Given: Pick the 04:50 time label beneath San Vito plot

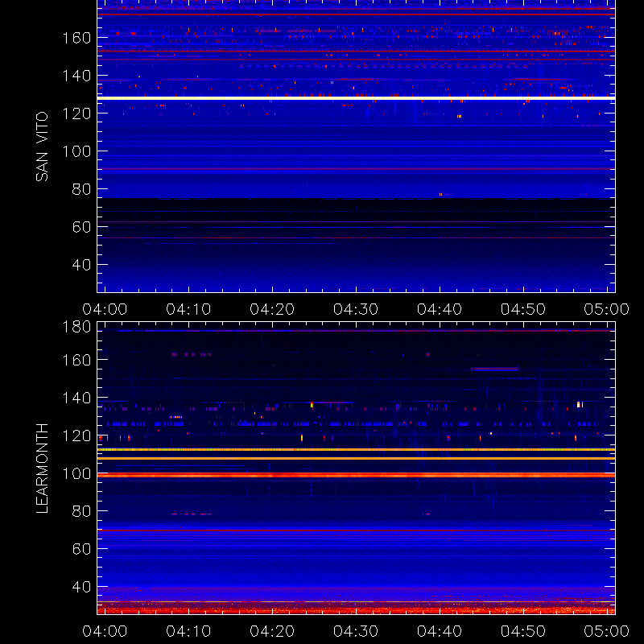Looking at the screenshot, I should [523, 309].
